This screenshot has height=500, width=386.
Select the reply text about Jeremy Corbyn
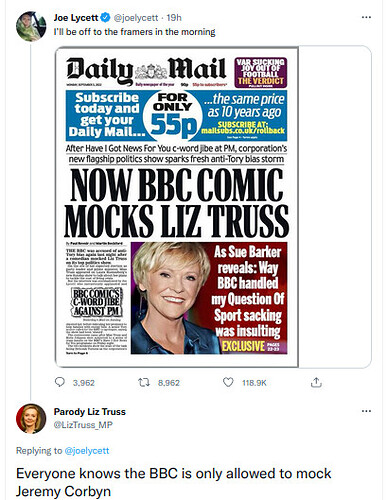[x=173, y=482]
